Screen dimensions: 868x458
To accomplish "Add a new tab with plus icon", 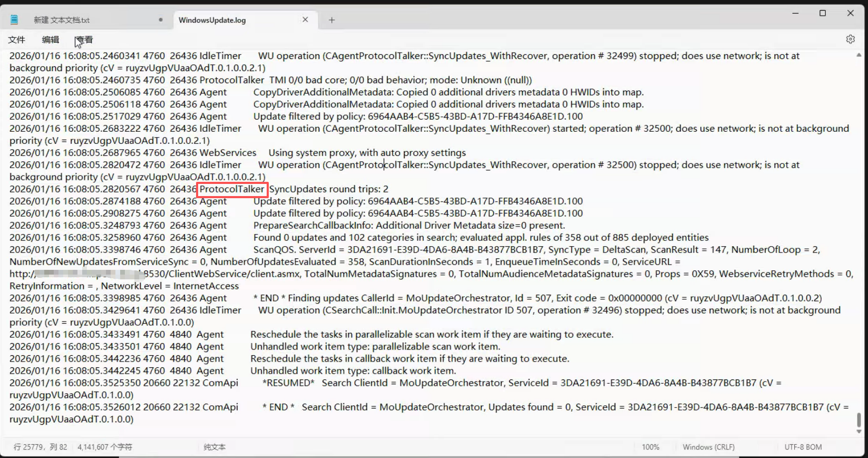I will [x=331, y=20].
